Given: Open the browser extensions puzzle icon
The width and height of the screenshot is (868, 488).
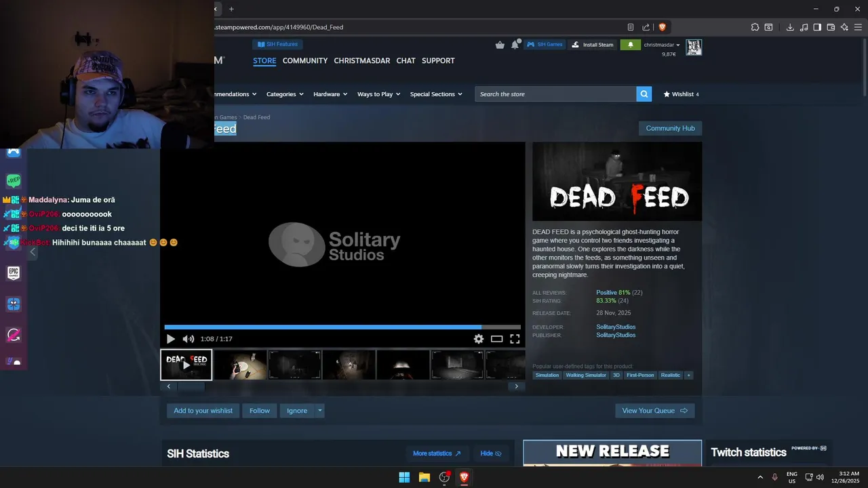Looking at the screenshot, I should 755,27.
